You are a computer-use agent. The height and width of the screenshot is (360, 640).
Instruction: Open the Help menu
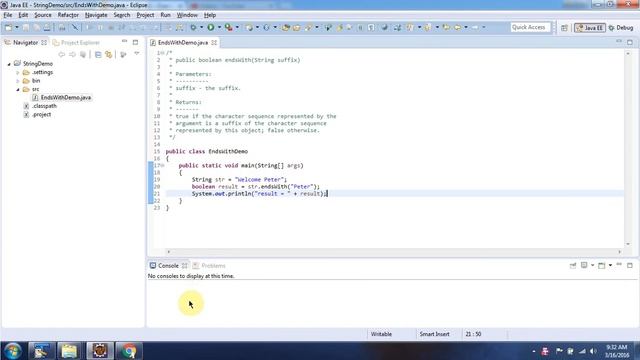point(210,15)
